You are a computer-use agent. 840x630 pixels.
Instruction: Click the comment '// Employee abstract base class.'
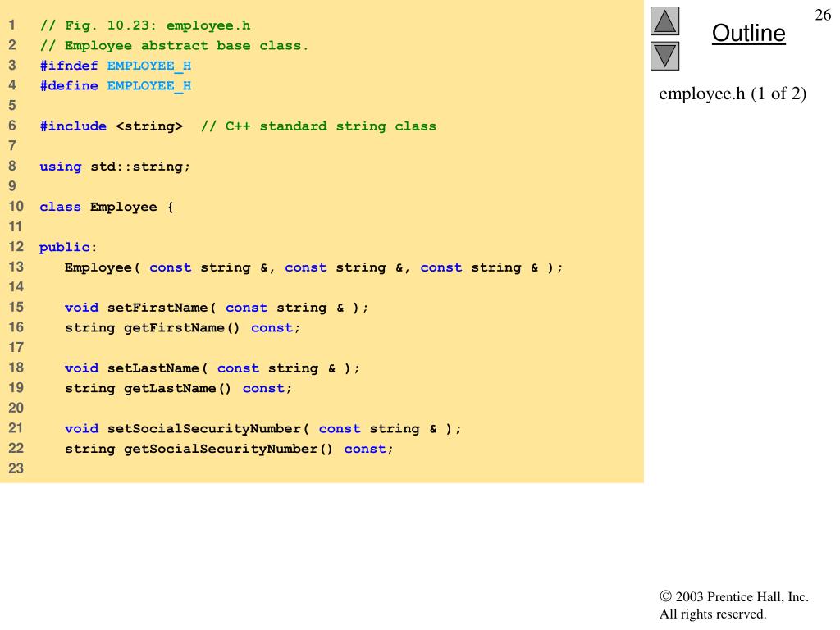[174, 46]
